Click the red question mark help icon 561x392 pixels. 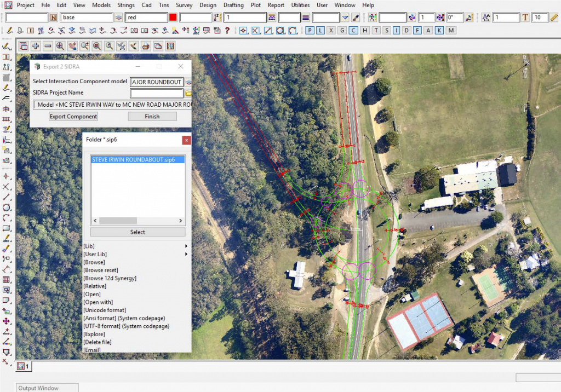click(x=227, y=31)
